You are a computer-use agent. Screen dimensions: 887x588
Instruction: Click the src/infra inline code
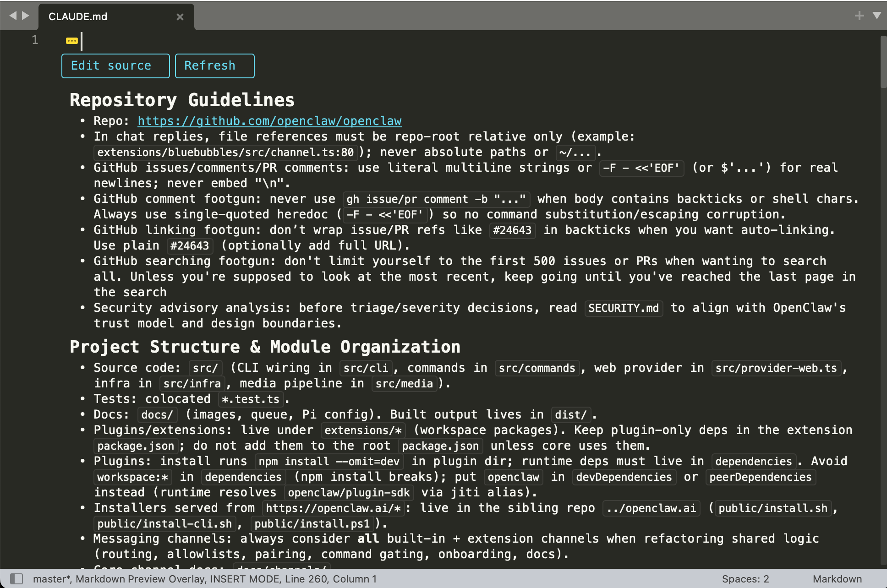[x=192, y=384]
